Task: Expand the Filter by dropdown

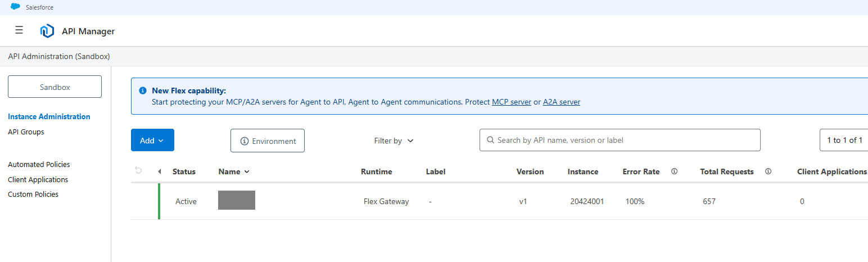Action: click(x=394, y=141)
